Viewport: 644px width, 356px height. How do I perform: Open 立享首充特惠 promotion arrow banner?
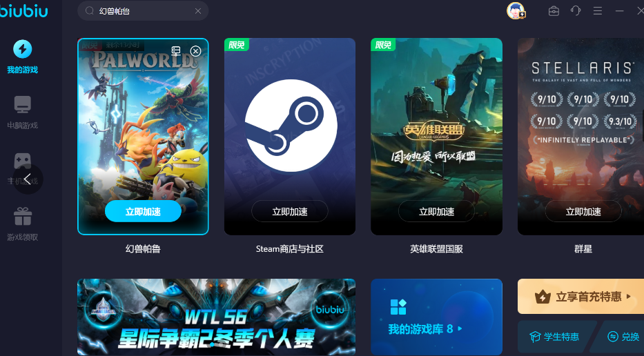580,297
